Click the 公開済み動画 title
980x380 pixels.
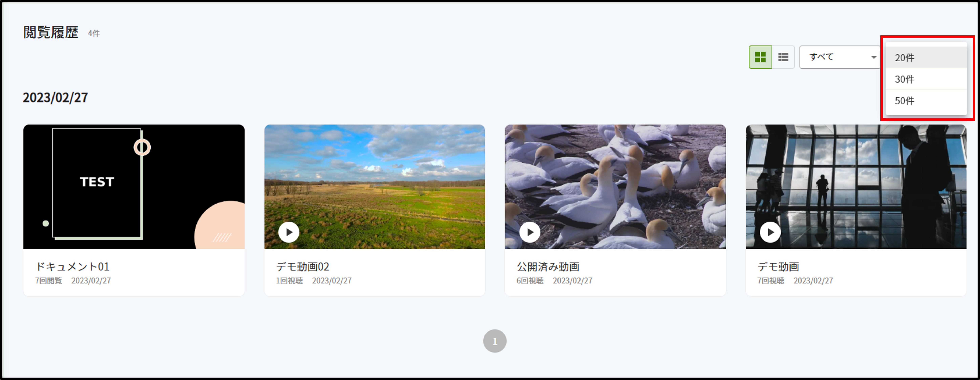click(x=548, y=267)
